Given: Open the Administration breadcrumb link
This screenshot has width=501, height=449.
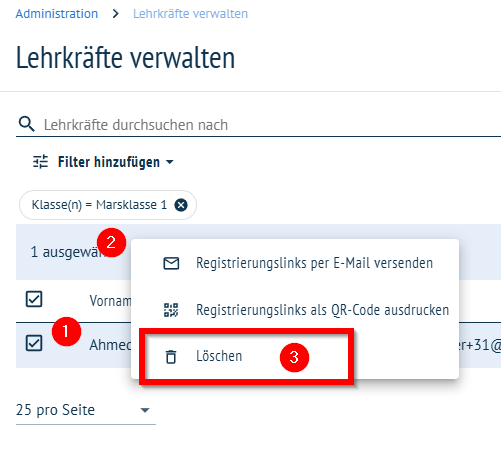Looking at the screenshot, I should click(57, 14).
